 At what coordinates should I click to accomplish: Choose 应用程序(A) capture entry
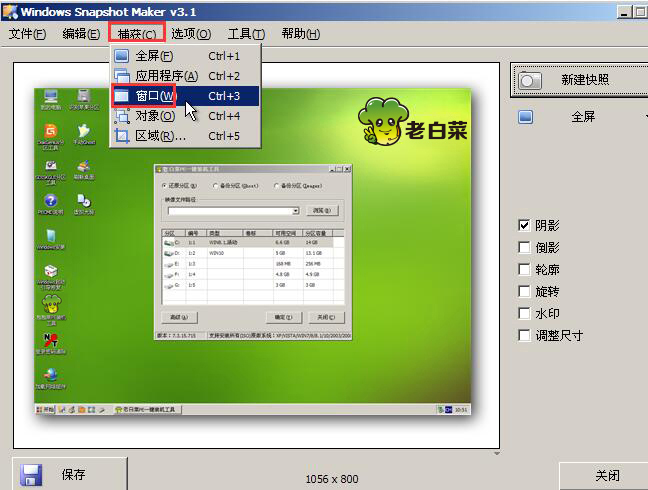[186, 76]
